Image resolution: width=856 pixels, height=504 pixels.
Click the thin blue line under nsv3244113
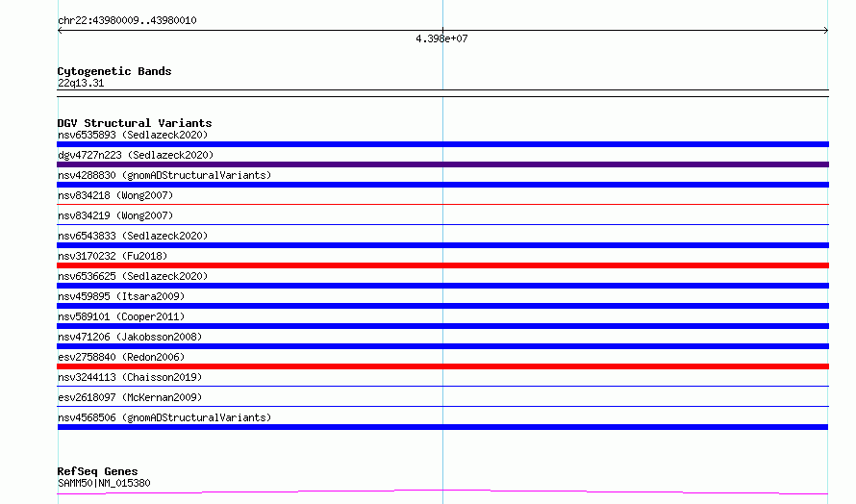point(442,386)
